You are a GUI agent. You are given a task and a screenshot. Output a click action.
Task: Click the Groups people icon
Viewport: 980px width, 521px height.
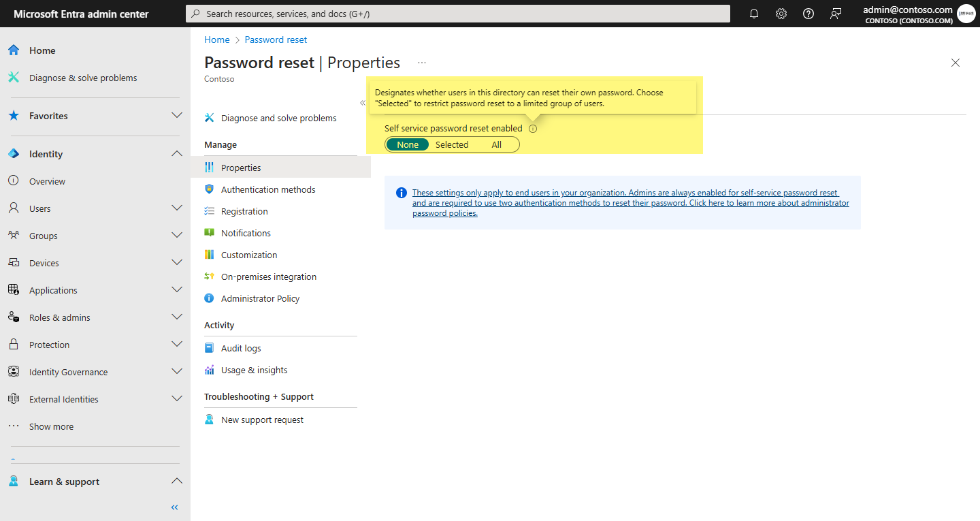click(x=14, y=236)
